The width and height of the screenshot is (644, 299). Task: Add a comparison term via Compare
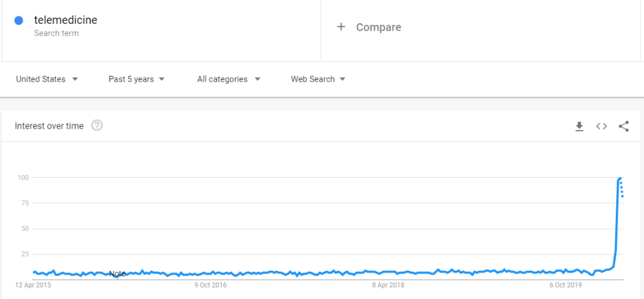coord(379,28)
